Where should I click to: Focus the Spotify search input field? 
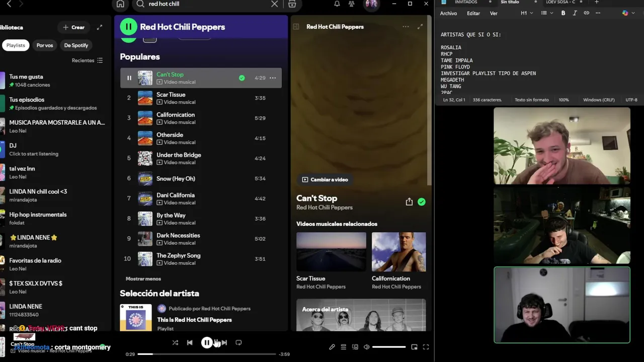click(x=207, y=4)
